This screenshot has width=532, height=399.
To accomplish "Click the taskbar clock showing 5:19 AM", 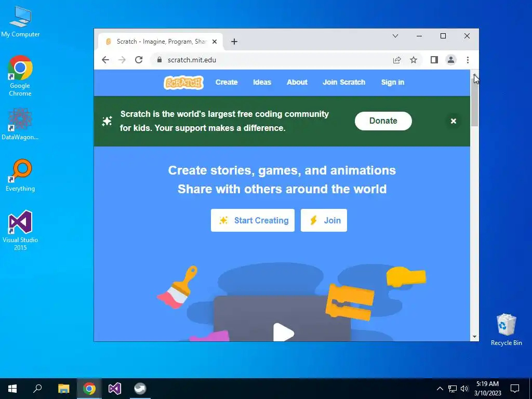I will pos(487,389).
